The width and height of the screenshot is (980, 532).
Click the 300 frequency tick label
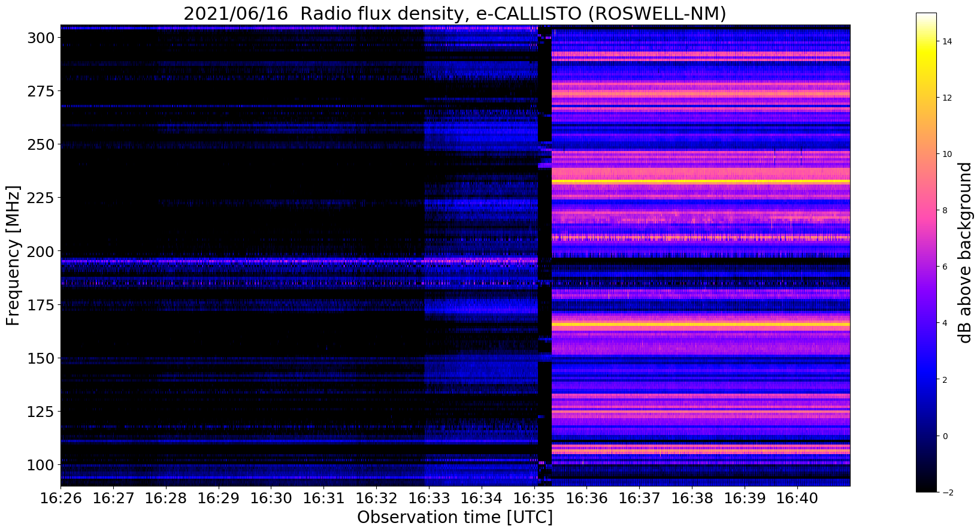click(41, 38)
